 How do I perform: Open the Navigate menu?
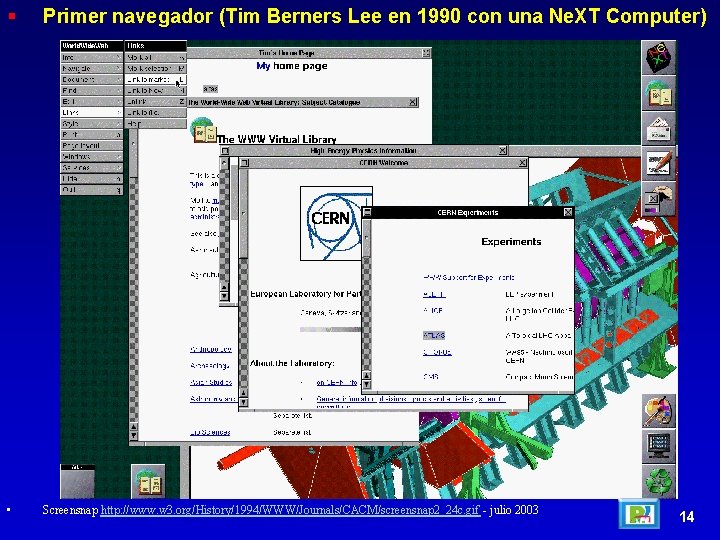91,68
